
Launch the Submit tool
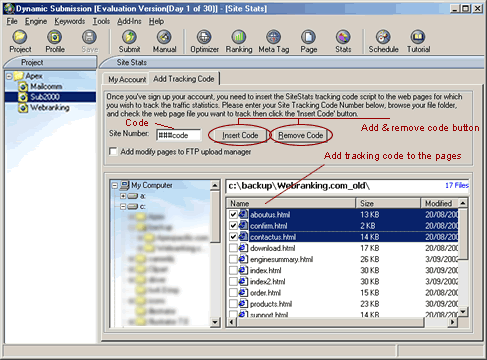click(129, 41)
